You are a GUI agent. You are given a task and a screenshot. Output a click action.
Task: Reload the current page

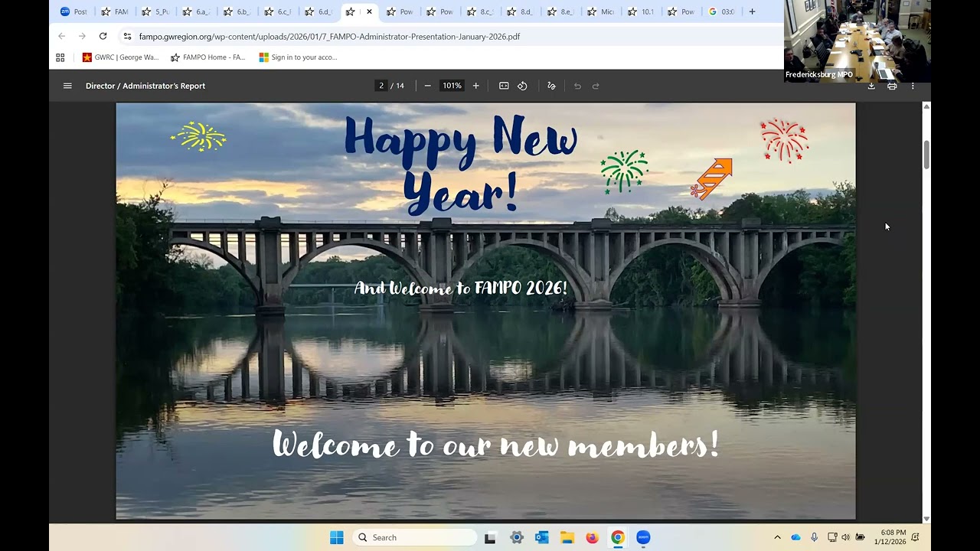click(103, 36)
